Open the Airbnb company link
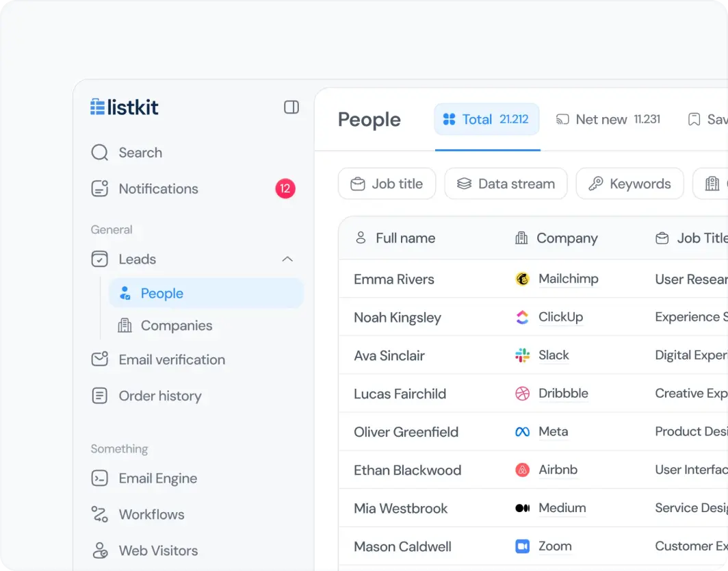728x571 pixels. click(x=558, y=469)
